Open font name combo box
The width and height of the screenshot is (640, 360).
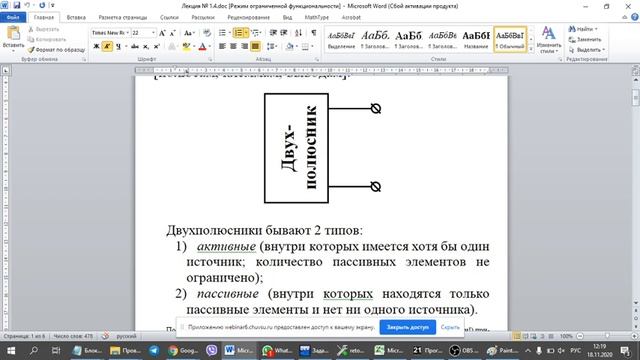pos(110,33)
